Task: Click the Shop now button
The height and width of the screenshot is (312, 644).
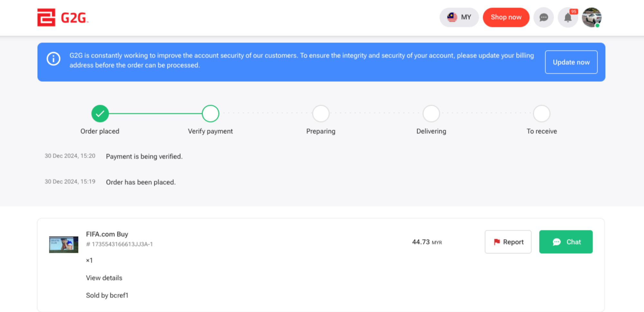Action: (x=506, y=17)
